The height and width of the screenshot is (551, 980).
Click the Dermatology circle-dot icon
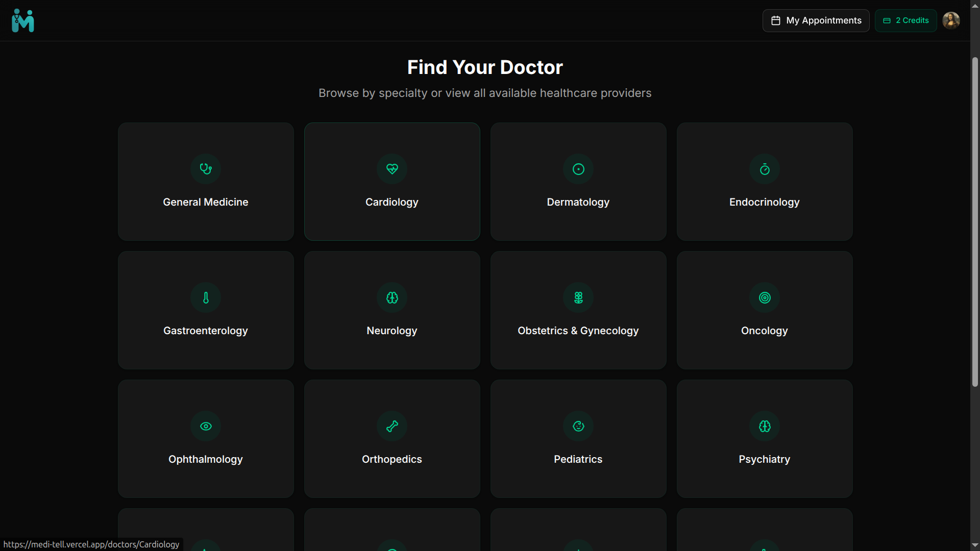click(x=578, y=169)
